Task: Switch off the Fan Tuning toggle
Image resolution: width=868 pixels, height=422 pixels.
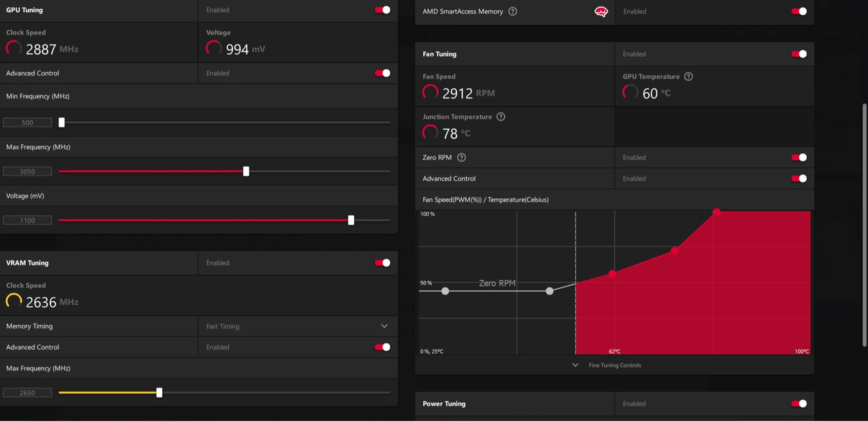Action: tap(799, 54)
